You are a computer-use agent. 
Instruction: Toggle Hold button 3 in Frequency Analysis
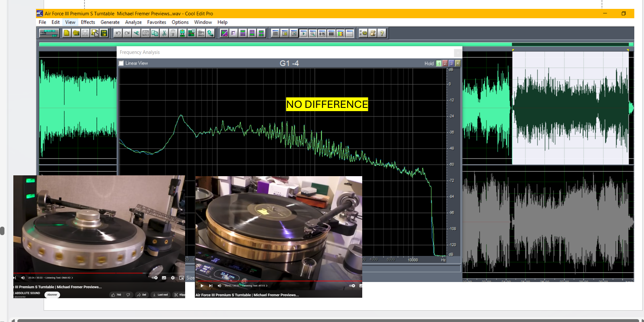451,63
